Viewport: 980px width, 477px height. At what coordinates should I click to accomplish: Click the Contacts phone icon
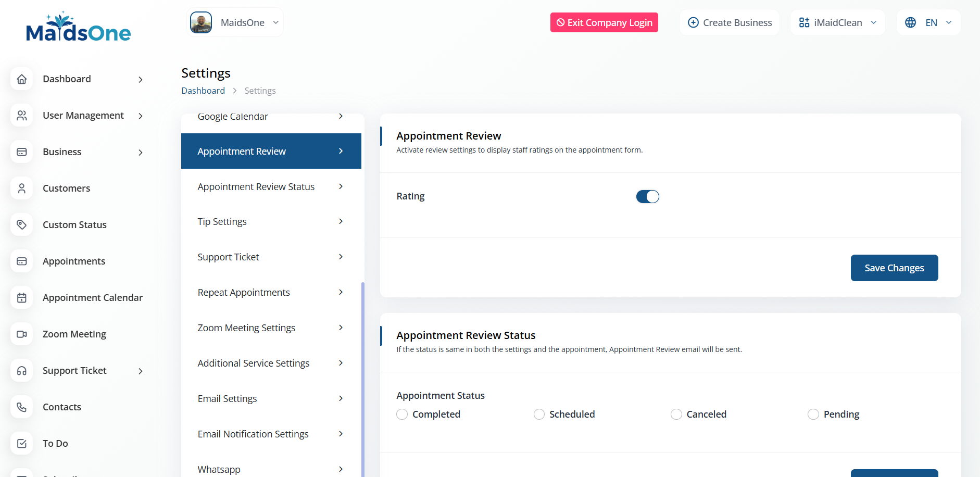[x=22, y=407]
